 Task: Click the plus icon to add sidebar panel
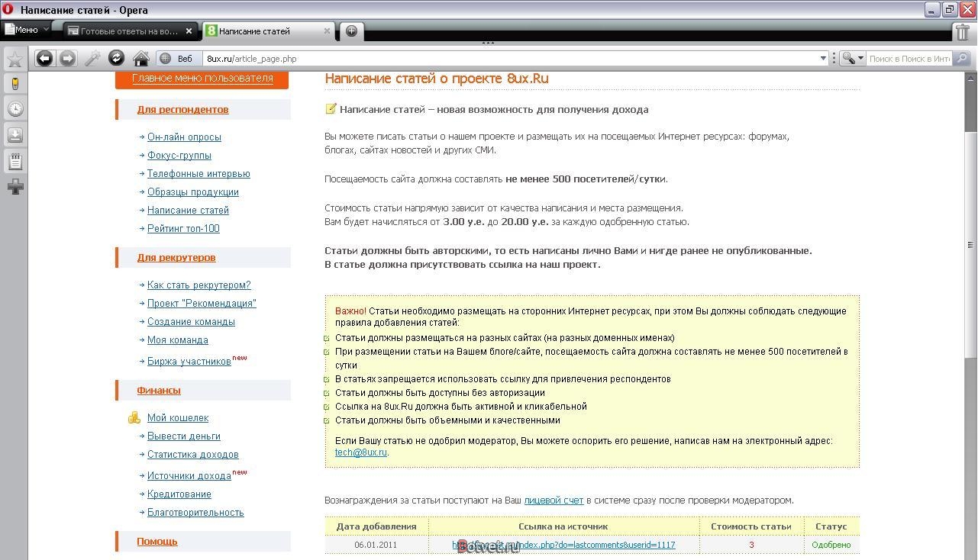(15, 187)
